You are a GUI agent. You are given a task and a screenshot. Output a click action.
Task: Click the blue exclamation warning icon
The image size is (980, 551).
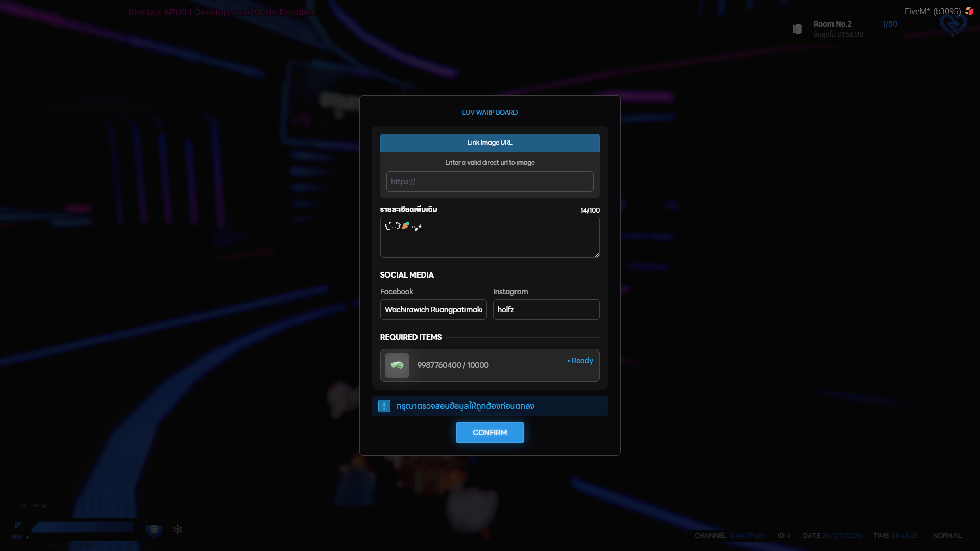coord(384,406)
